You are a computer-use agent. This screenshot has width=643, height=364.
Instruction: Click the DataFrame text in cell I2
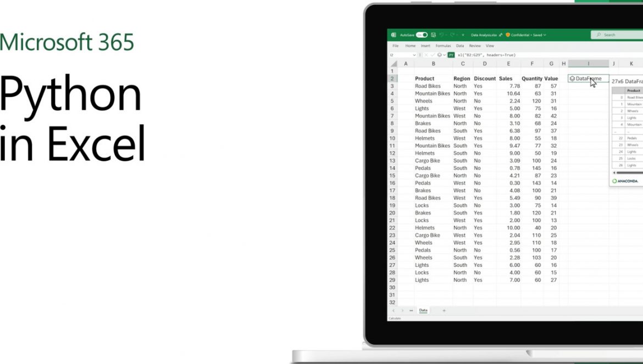[589, 79]
